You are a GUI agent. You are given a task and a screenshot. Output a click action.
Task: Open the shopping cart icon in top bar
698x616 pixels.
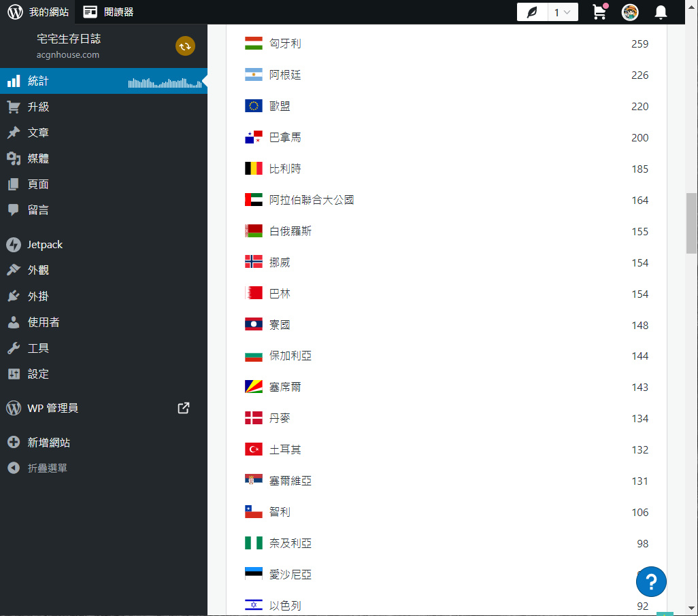coord(600,12)
